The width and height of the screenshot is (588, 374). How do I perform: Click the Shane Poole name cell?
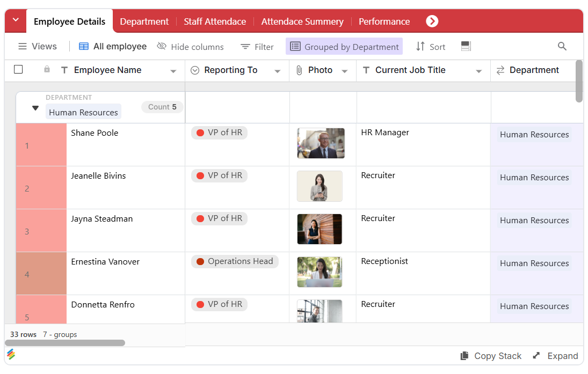(126, 145)
